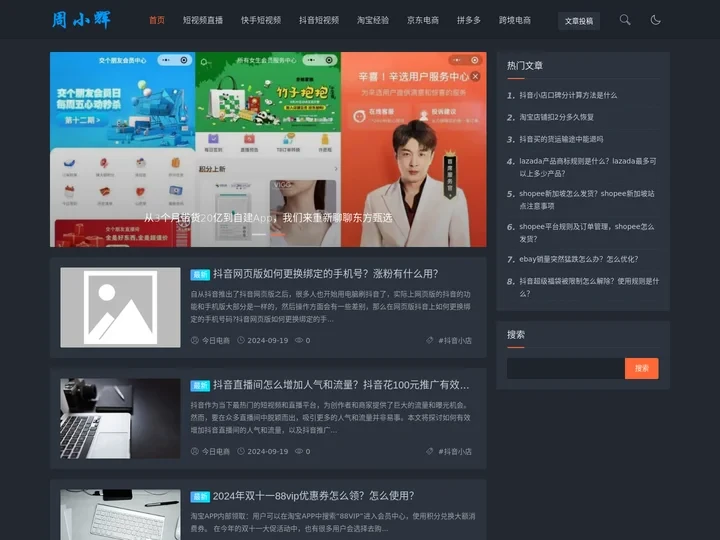Click date 2024-09-19 on 抖音直播间 article
Viewport: 720px width, 540px height.
pos(268,452)
